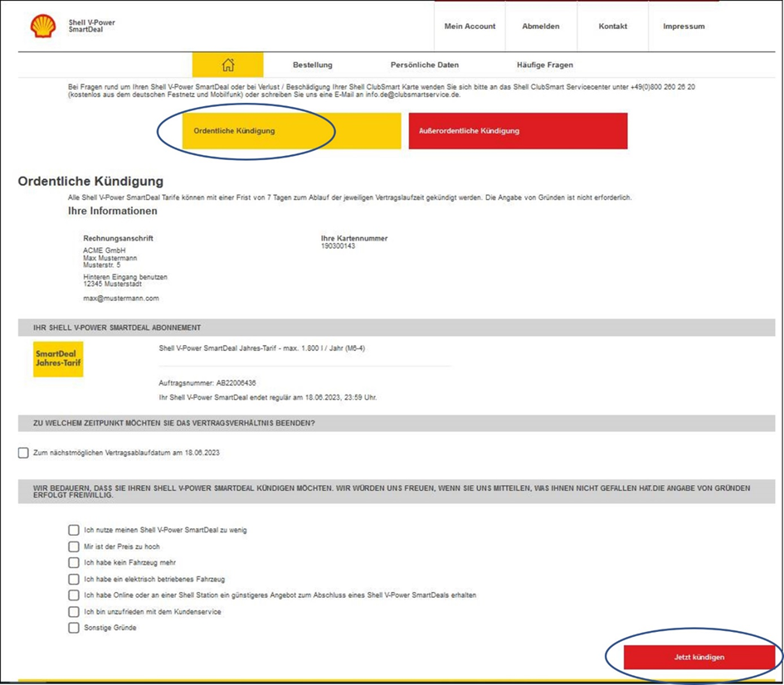This screenshot has width=784, height=685.
Task: Click Abmelden to log out
Action: click(540, 27)
